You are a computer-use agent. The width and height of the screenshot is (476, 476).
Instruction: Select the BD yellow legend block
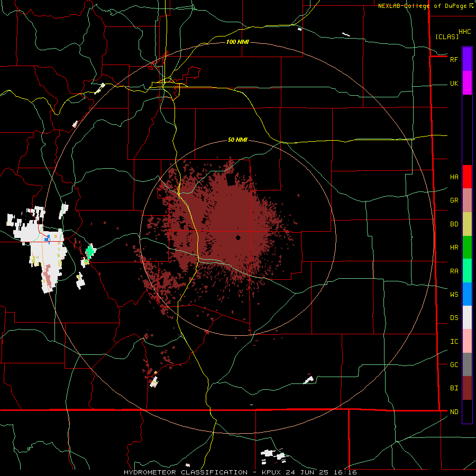point(467,224)
